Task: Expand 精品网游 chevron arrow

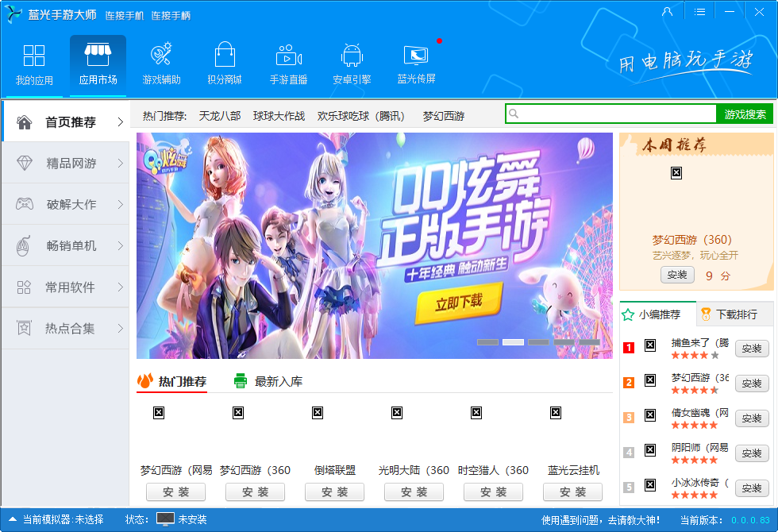Action: (120, 163)
